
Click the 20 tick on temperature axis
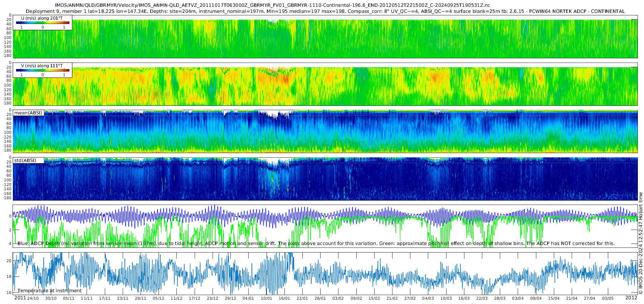tap(9, 261)
